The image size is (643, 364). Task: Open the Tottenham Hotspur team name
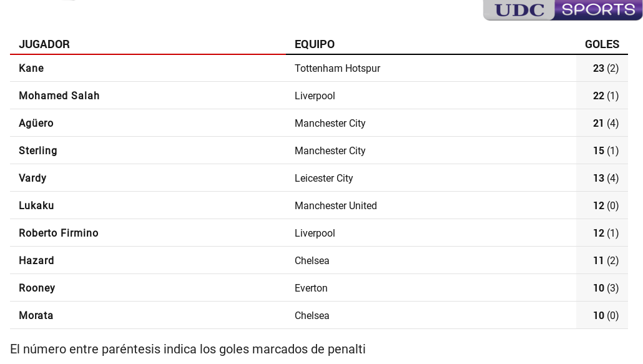tap(337, 68)
